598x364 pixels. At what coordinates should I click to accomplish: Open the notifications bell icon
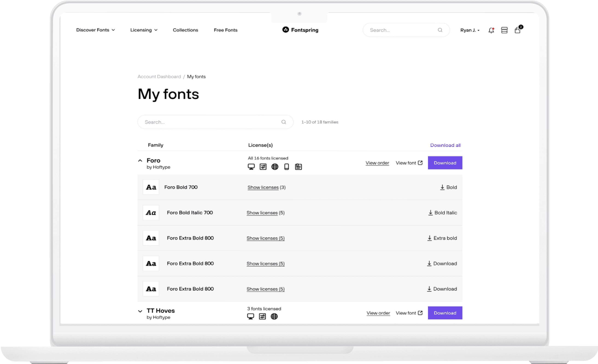(x=491, y=30)
